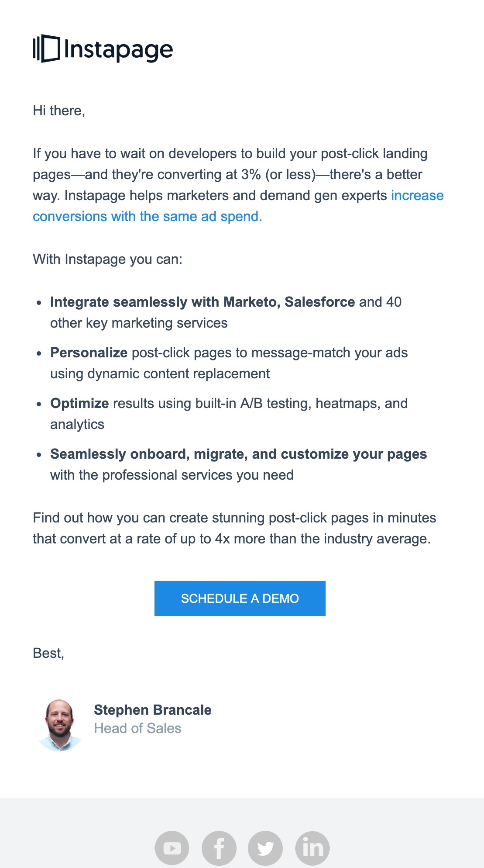Click the 'Seamlessly onboard, migrate' bullet
This screenshot has width=484, height=868.
tap(239, 464)
